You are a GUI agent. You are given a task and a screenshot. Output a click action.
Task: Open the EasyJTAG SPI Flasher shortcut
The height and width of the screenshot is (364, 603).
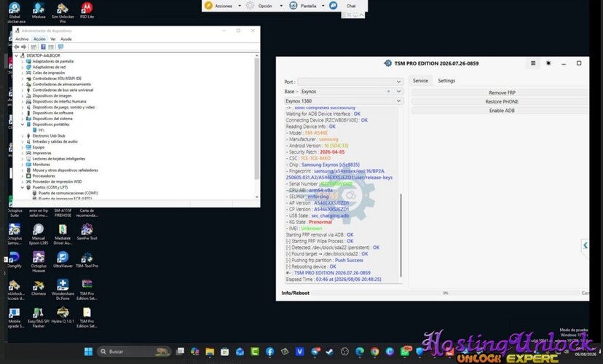pyautogui.click(x=39, y=317)
